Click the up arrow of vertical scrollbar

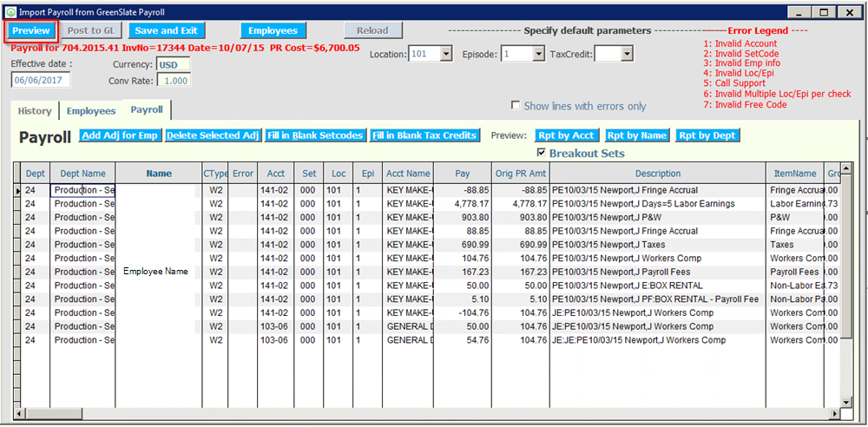845,168
